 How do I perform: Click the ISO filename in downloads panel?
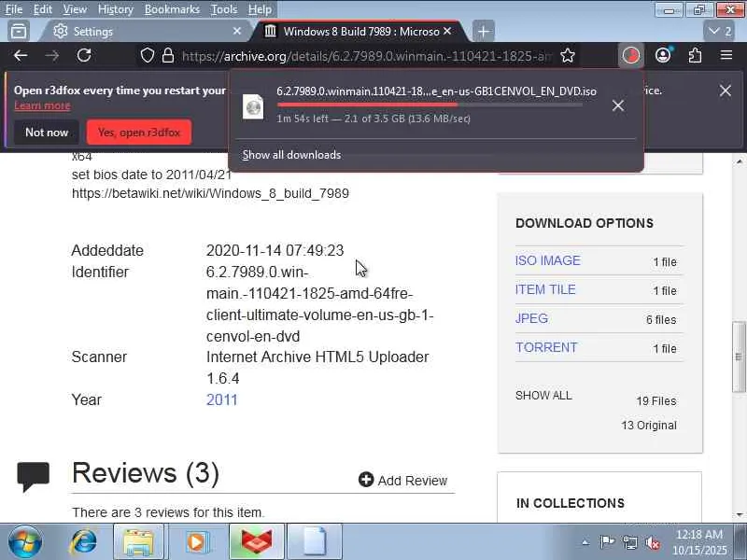436,91
